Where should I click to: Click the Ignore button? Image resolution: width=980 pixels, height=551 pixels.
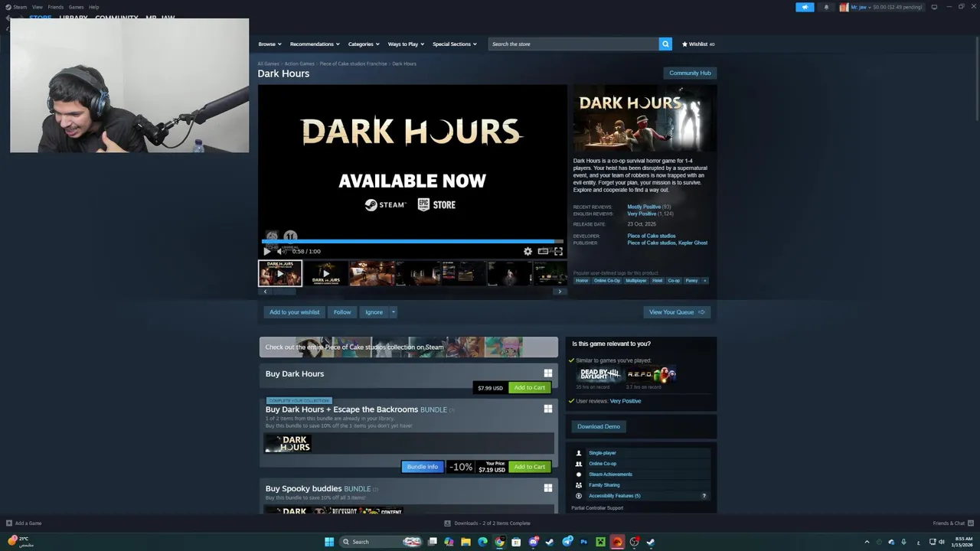coord(374,312)
